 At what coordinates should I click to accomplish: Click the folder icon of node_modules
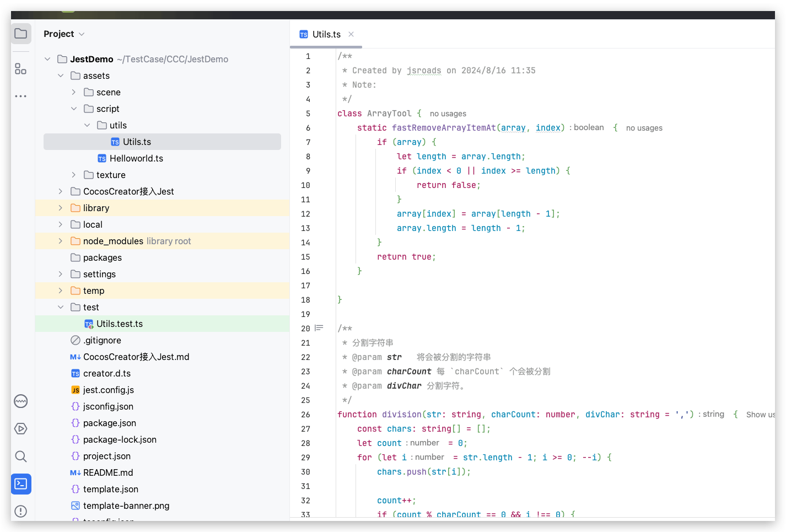point(76,241)
